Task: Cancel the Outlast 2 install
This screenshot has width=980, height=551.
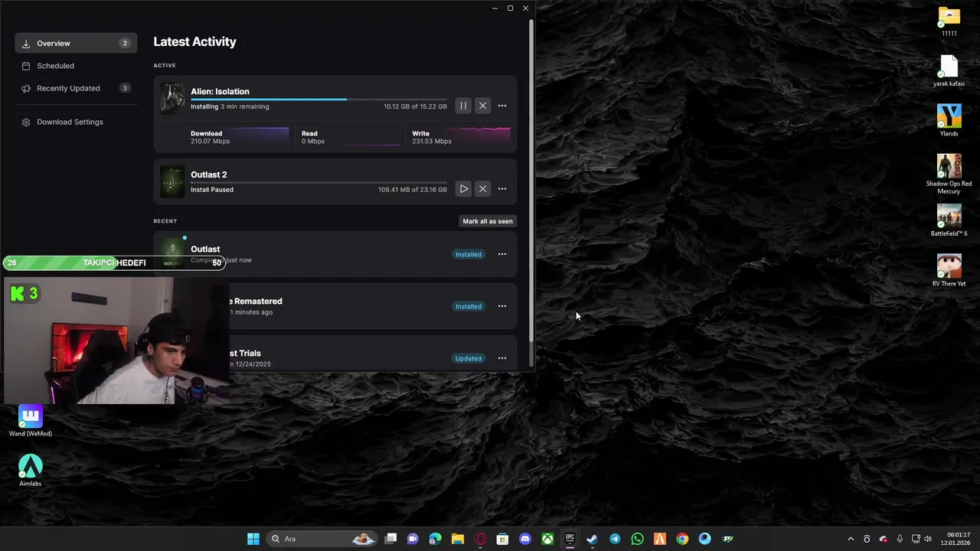Action: 482,189
